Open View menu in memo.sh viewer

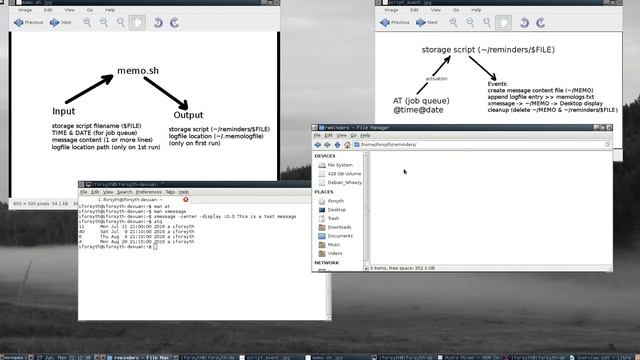click(x=69, y=10)
